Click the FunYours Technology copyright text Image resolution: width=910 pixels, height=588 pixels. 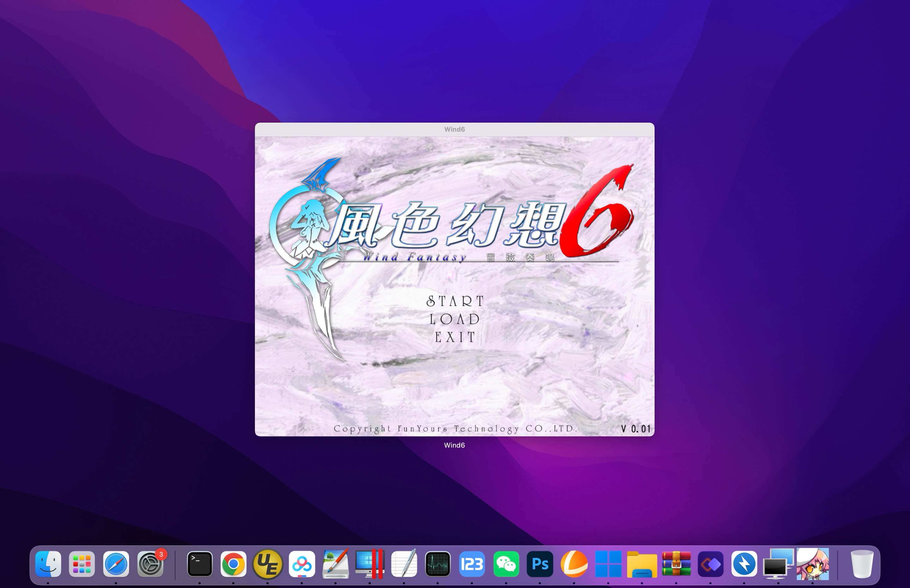455,429
